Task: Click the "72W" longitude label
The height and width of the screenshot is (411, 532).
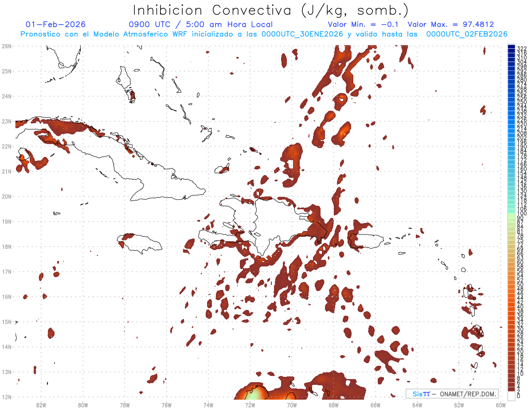Action: point(250,405)
